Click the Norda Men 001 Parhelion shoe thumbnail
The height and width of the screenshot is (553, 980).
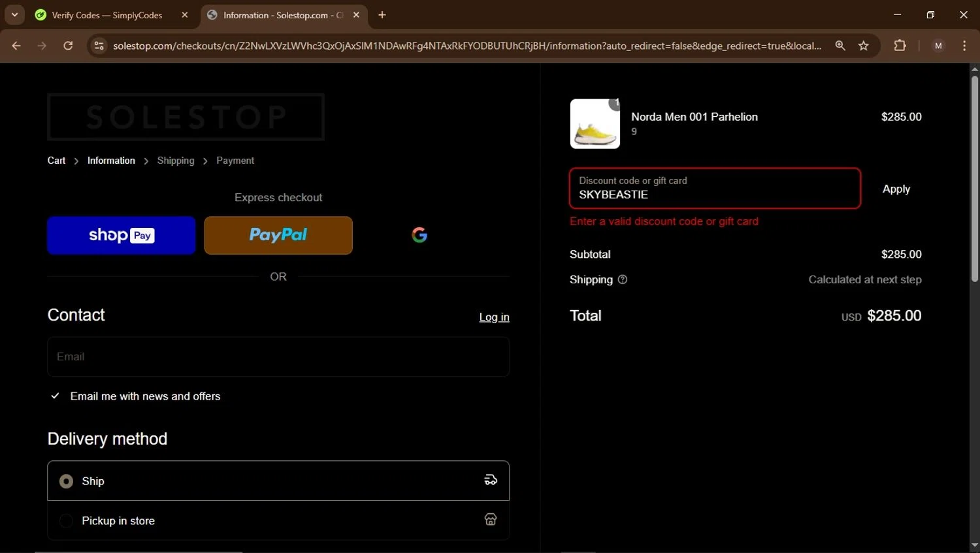click(x=595, y=124)
